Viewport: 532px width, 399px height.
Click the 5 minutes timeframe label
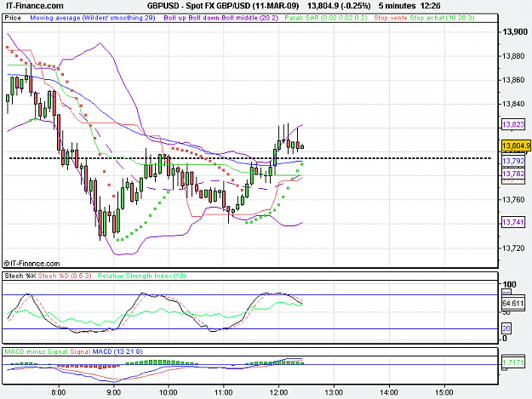397,6
